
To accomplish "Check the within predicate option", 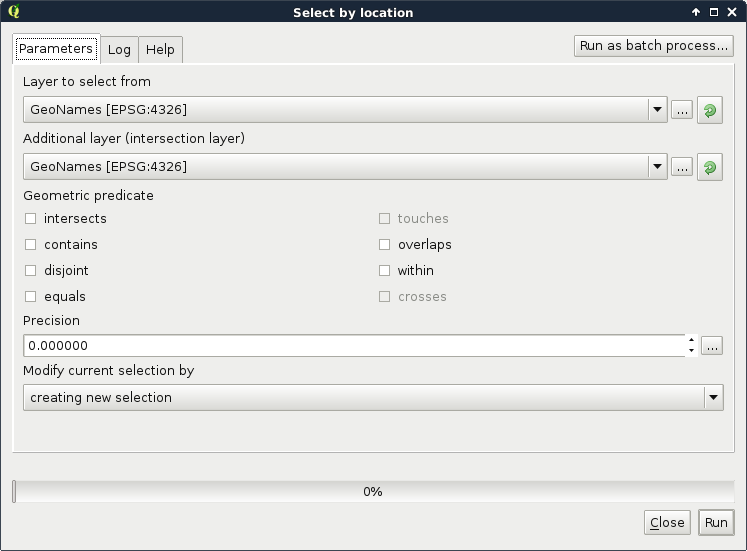I will click(385, 271).
